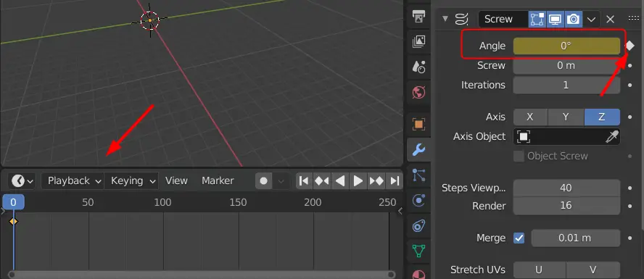This screenshot has height=279, width=644.
Task: Click the 3D cursor in viewport
Action: click(150, 20)
